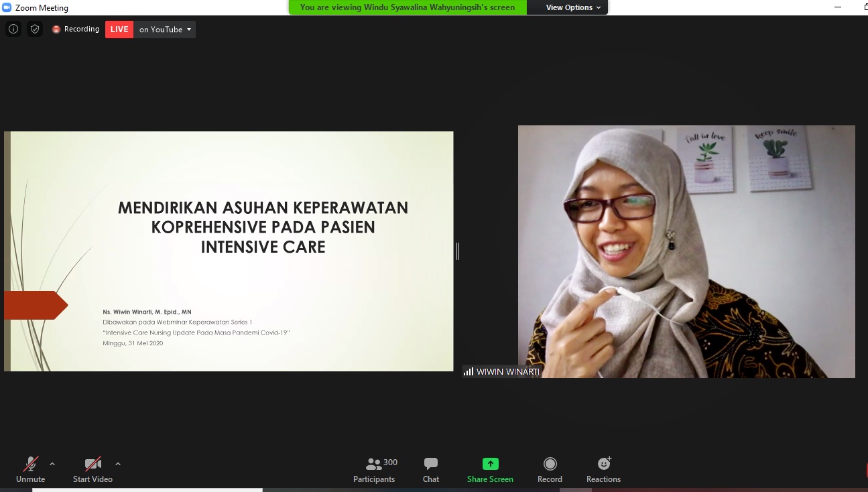The width and height of the screenshot is (868, 492).
Task: Click the screen sharing notification banner
Action: [408, 7]
